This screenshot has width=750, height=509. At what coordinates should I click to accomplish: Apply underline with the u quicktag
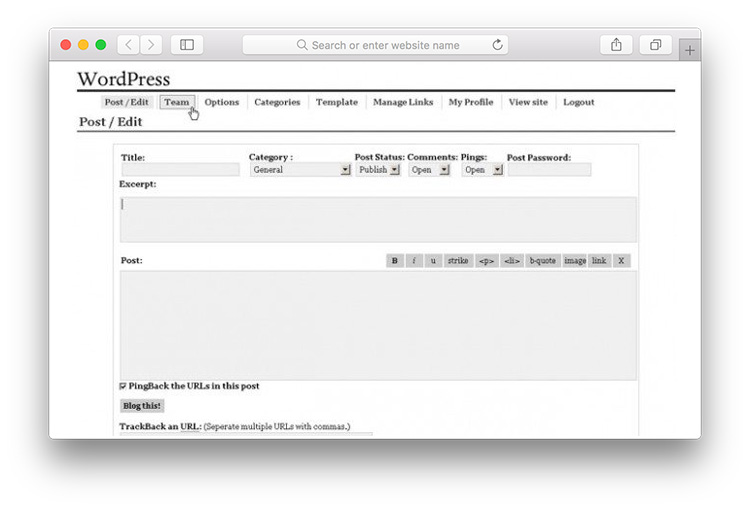[x=433, y=261]
